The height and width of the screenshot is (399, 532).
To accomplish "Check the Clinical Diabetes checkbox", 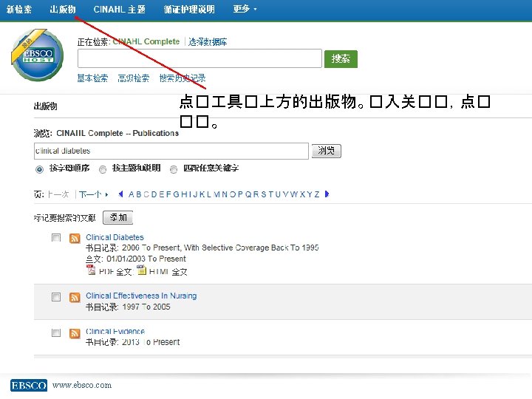I will [56, 237].
